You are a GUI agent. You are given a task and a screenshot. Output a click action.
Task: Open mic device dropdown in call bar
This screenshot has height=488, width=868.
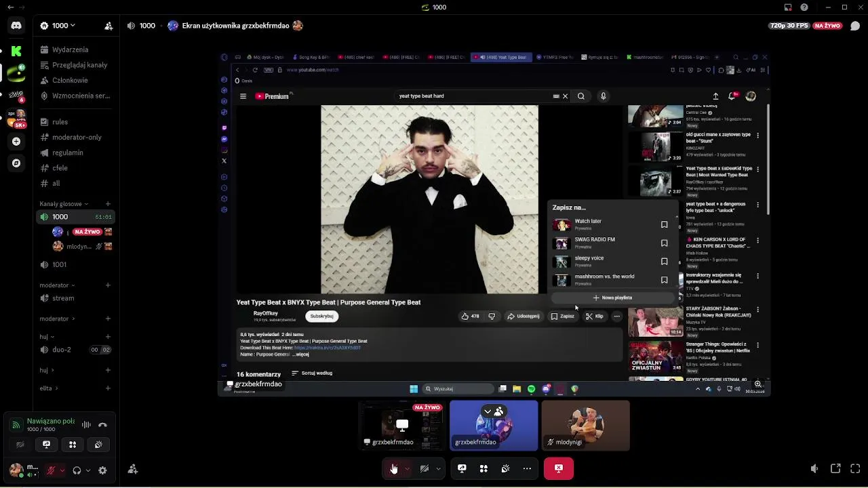[407, 468]
